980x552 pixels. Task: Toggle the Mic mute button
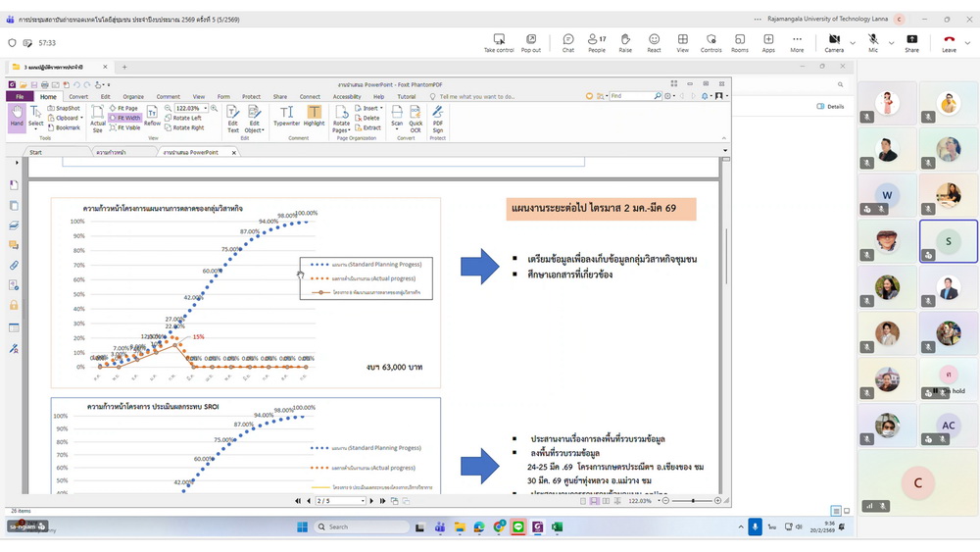(873, 43)
